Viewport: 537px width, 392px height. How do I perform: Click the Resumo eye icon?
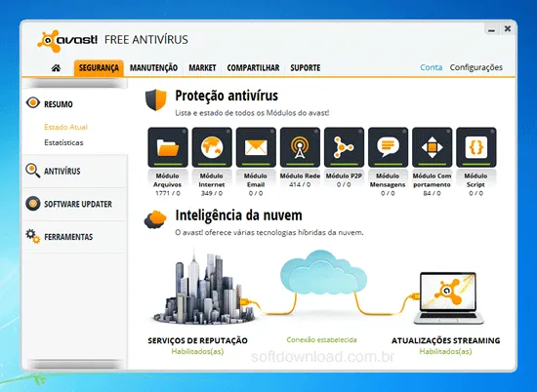tap(33, 102)
